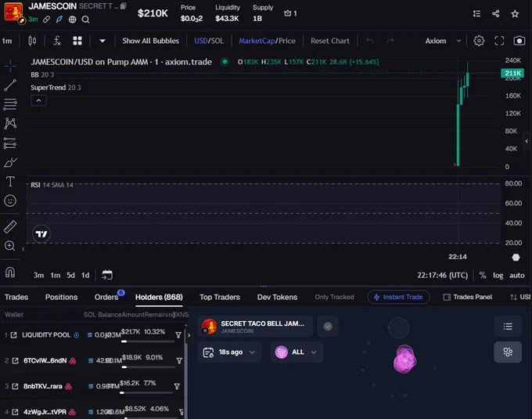Switch to the Dev Tokens tab
Viewport: 532px width, 419px height.
277,297
